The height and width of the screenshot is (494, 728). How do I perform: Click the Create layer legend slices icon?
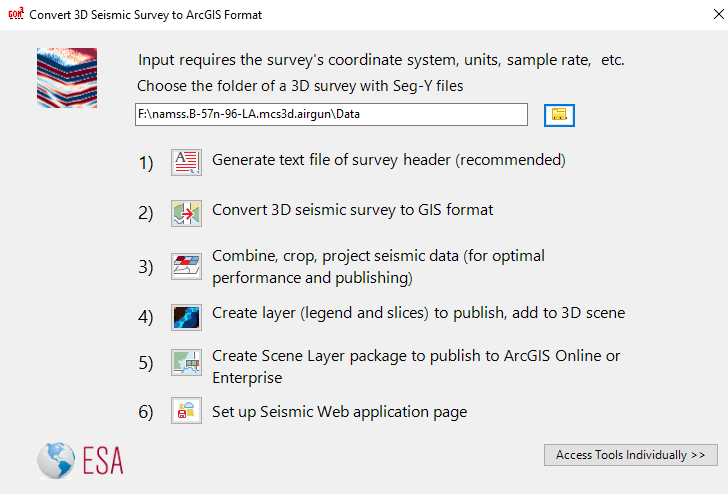point(186,316)
